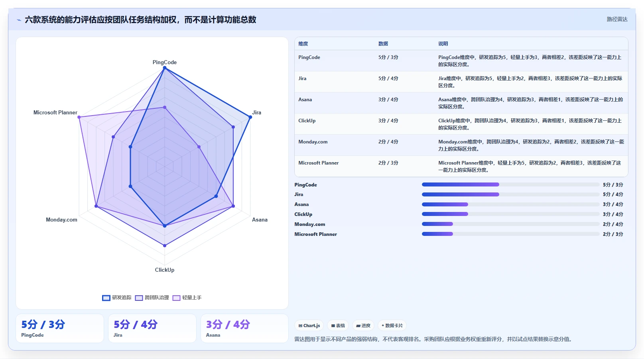Click the ClickUp axis label on radar
Screen dimensions: 644x359
pos(165,270)
